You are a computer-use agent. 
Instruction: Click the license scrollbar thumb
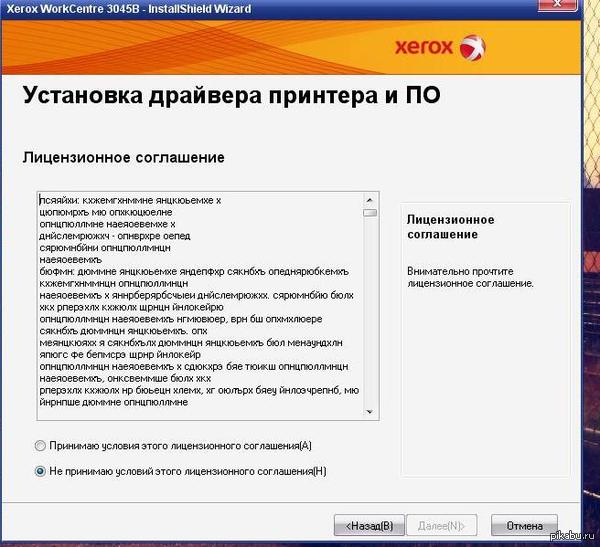[370, 212]
